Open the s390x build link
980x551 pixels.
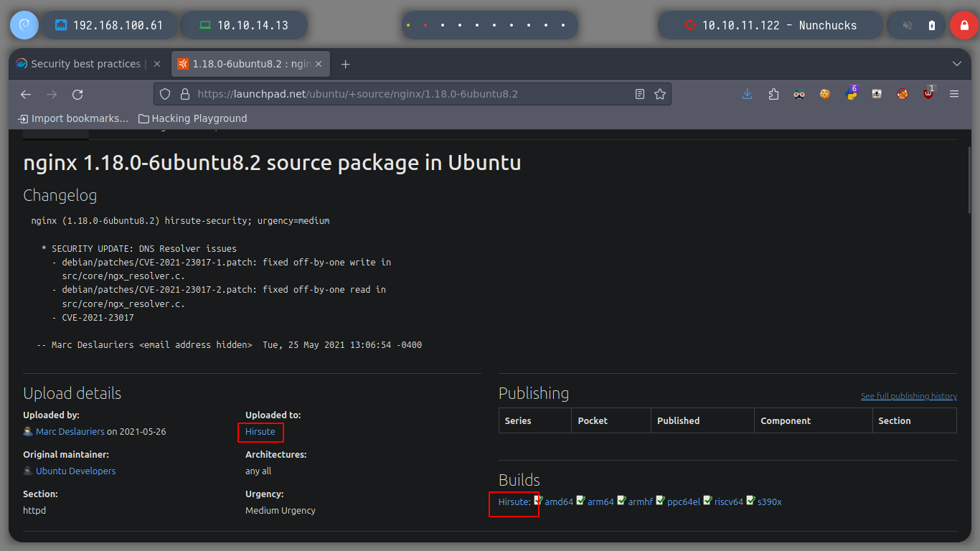point(770,502)
